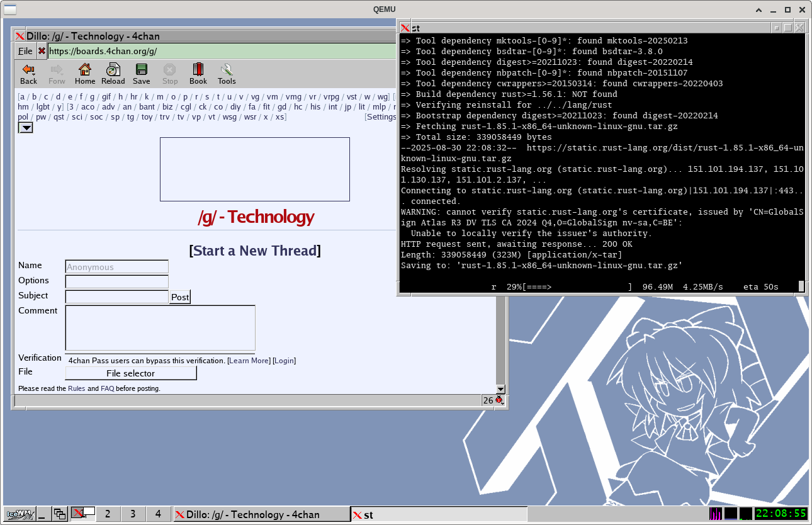Click terminal line 'Saving to: rust-1.85.1'
The height and width of the screenshot is (525, 812).
(x=542, y=266)
